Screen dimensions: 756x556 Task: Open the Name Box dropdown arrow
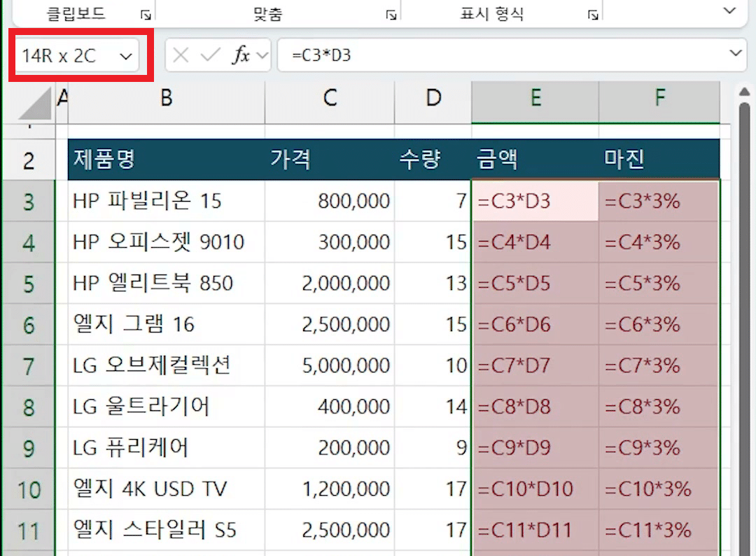coord(126,57)
